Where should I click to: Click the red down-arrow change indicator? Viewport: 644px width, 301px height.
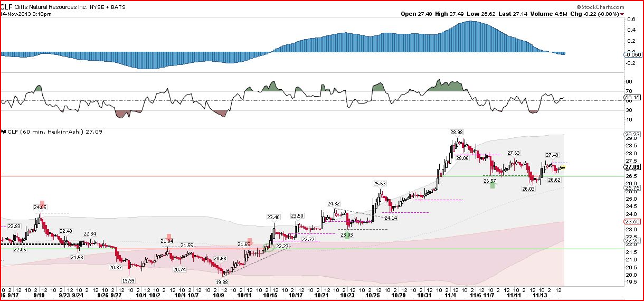[622, 14]
